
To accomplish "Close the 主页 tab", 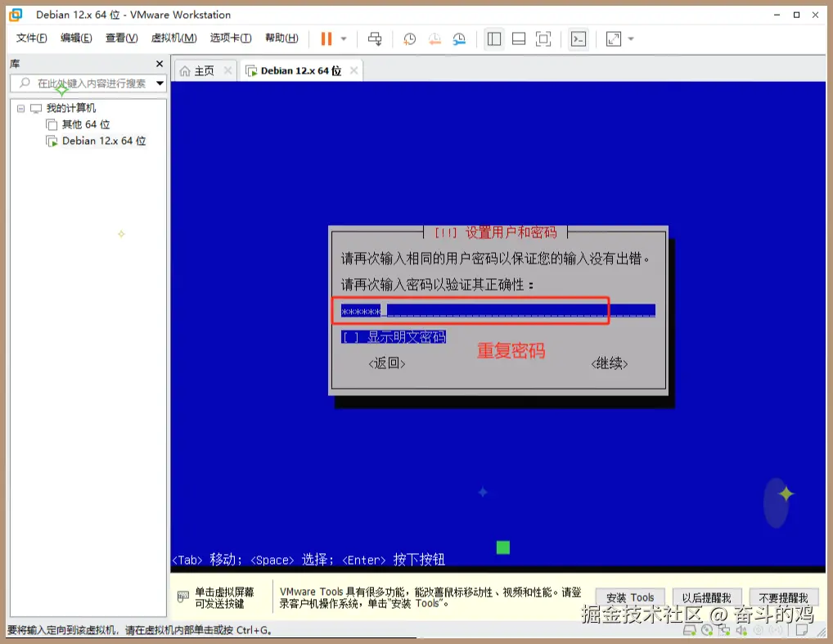I will point(228,70).
